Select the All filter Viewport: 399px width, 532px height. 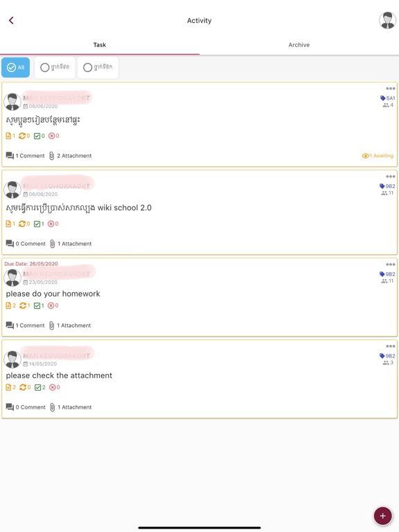16,67
